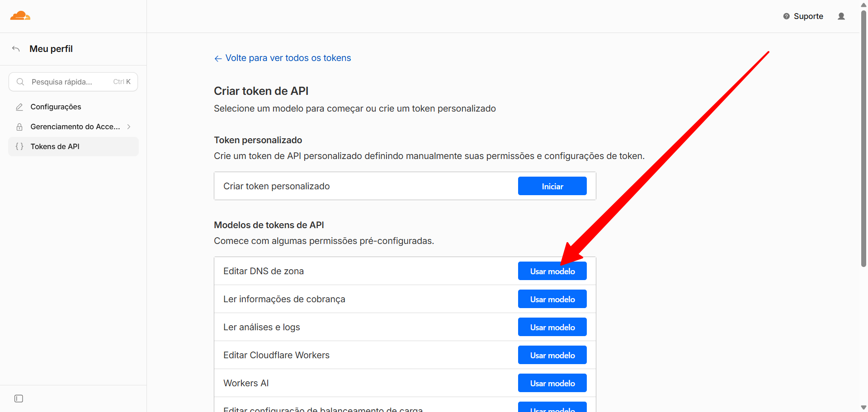This screenshot has height=412, width=868.
Task: Click the curly braces icon for Tokens de API
Action: click(19, 146)
